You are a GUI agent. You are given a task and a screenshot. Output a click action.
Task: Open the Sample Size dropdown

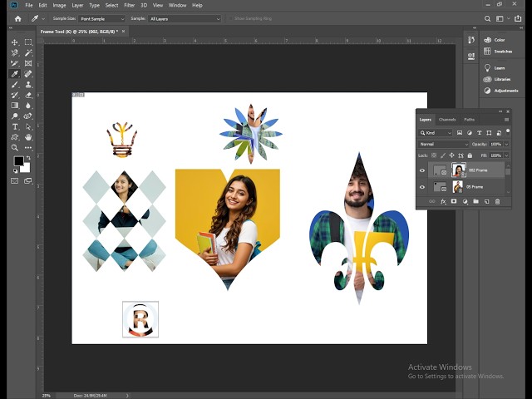click(x=101, y=19)
